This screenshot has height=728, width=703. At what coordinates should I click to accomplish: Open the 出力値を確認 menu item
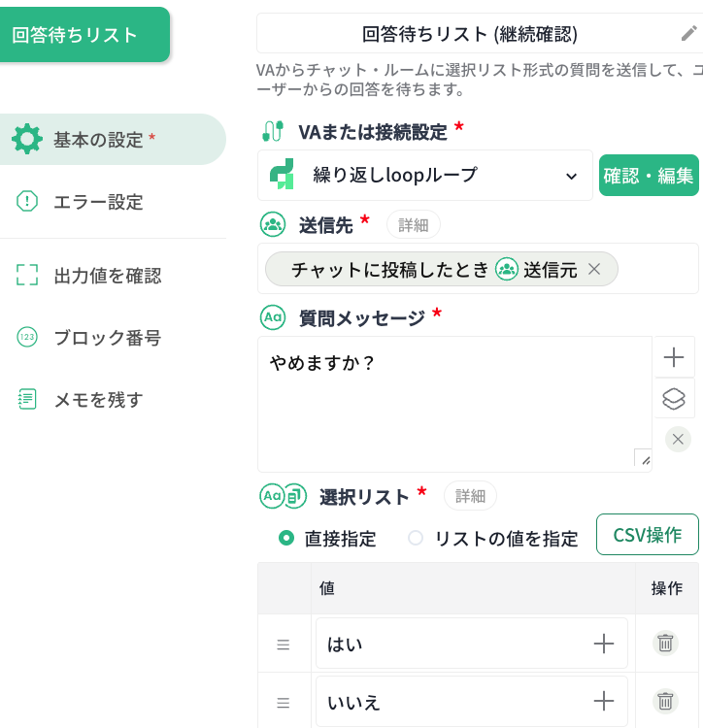[x=107, y=276]
